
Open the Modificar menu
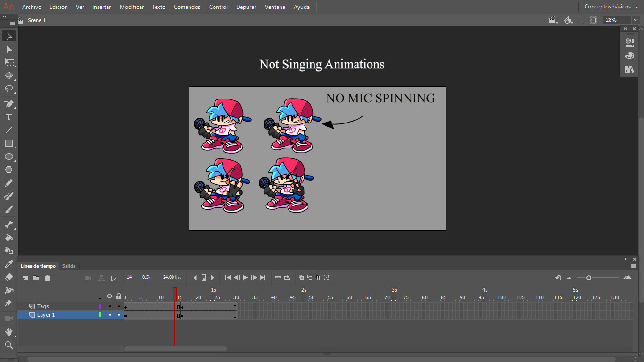[x=132, y=7]
